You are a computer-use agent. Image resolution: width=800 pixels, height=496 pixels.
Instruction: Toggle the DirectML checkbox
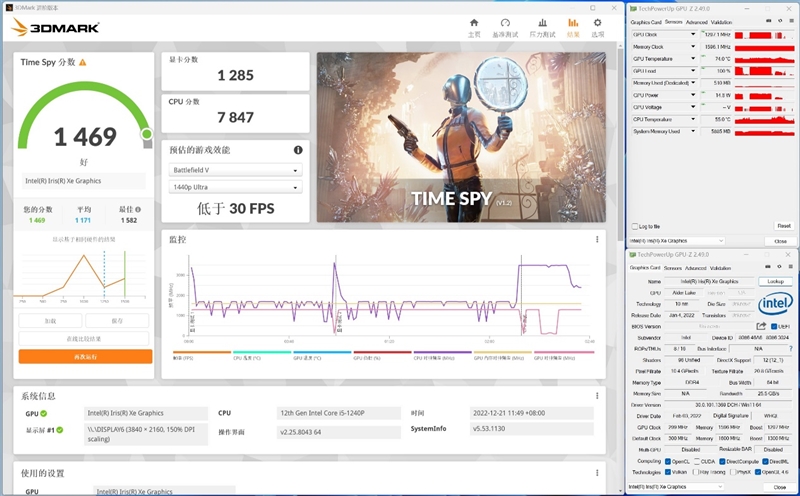766,461
